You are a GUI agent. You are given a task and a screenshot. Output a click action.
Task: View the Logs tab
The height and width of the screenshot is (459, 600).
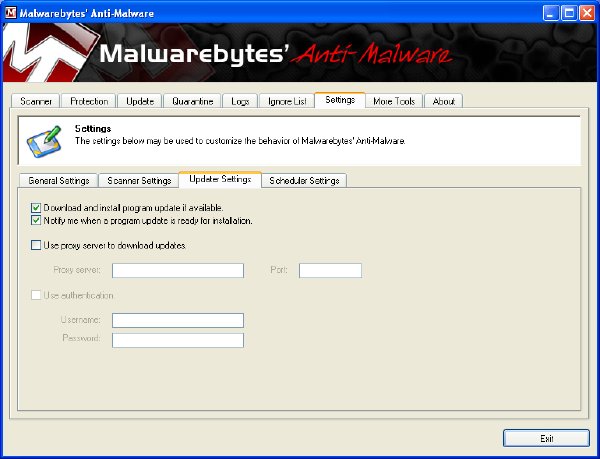click(240, 101)
